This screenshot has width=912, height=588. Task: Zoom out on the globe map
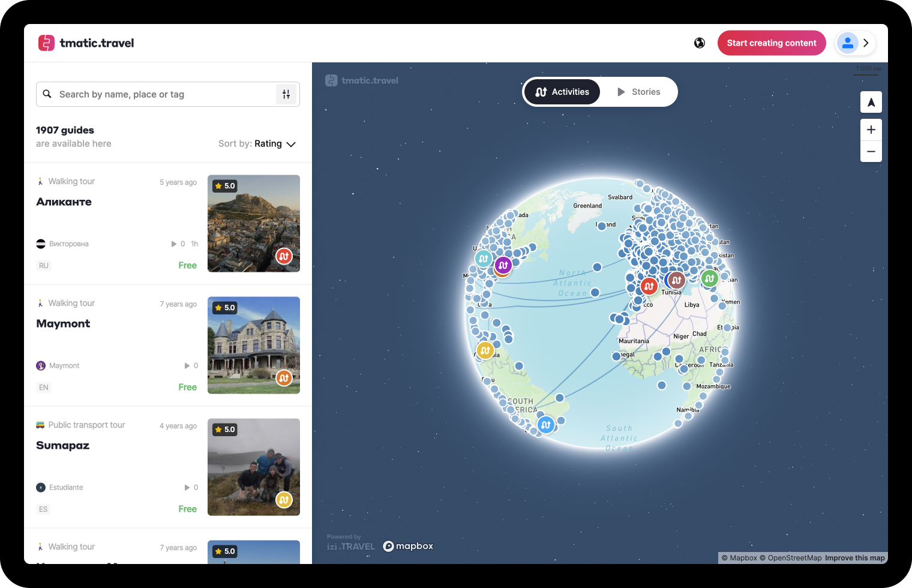click(x=871, y=152)
